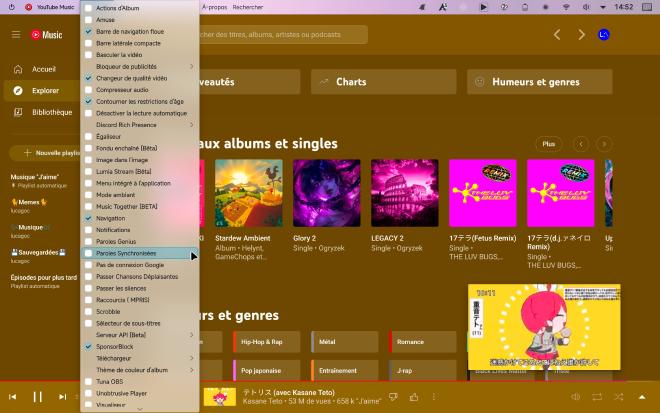Expand Thème de couleur d'album submenu

coord(140,370)
